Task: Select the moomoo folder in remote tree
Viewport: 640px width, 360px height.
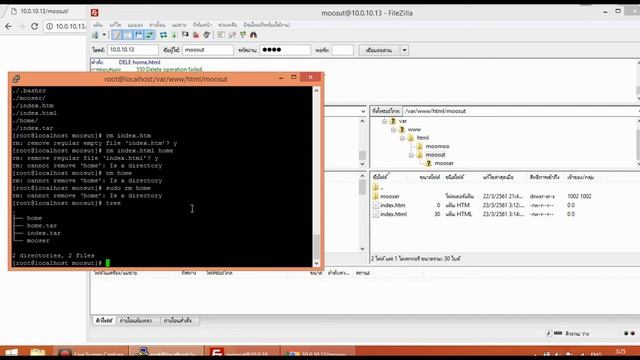Action: (437, 146)
